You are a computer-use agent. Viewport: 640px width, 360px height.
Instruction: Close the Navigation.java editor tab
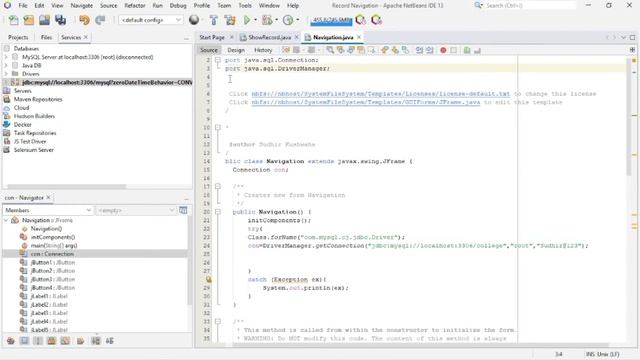[x=359, y=37]
